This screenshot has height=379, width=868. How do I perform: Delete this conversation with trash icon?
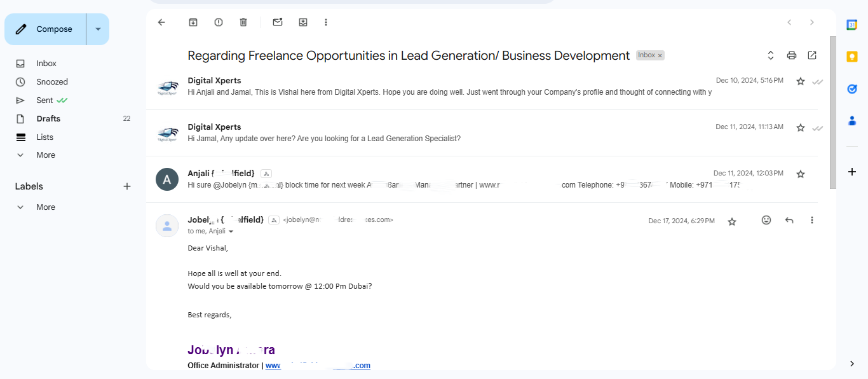[x=243, y=22]
